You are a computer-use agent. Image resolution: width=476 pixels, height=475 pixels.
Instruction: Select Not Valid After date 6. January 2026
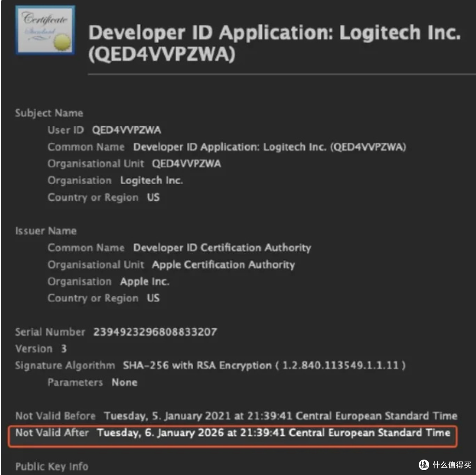[x=273, y=433]
